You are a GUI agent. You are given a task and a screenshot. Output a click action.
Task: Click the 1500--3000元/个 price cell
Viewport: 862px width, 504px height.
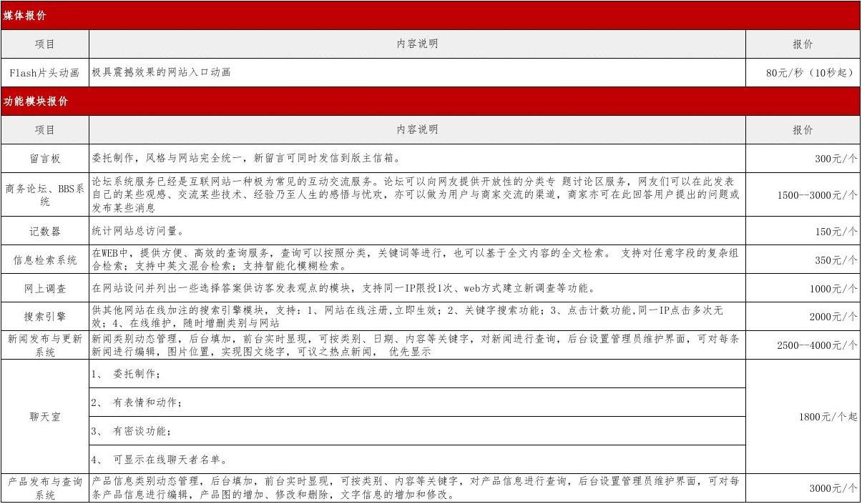[x=803, y=195]
